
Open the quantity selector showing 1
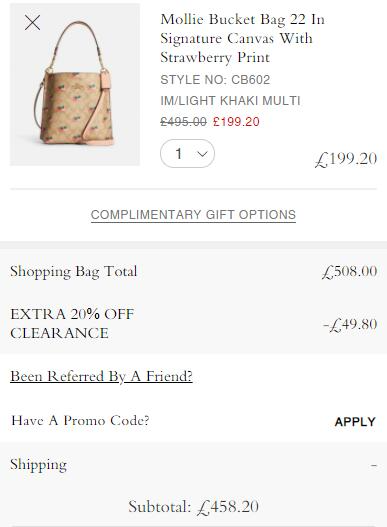point(187,154)
